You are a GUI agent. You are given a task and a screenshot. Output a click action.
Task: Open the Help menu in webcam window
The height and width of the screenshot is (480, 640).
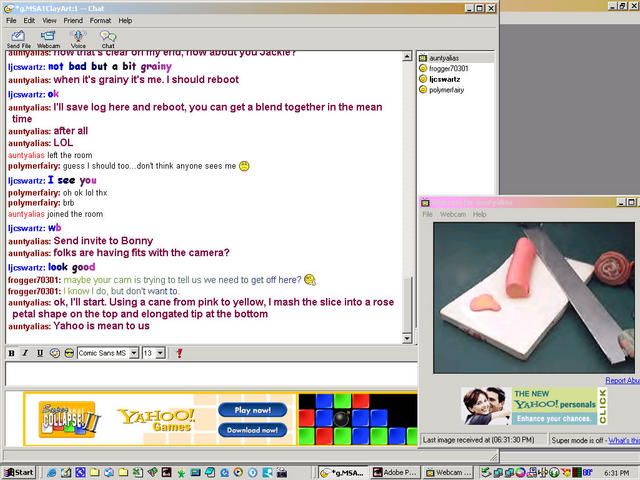[480, 214]
